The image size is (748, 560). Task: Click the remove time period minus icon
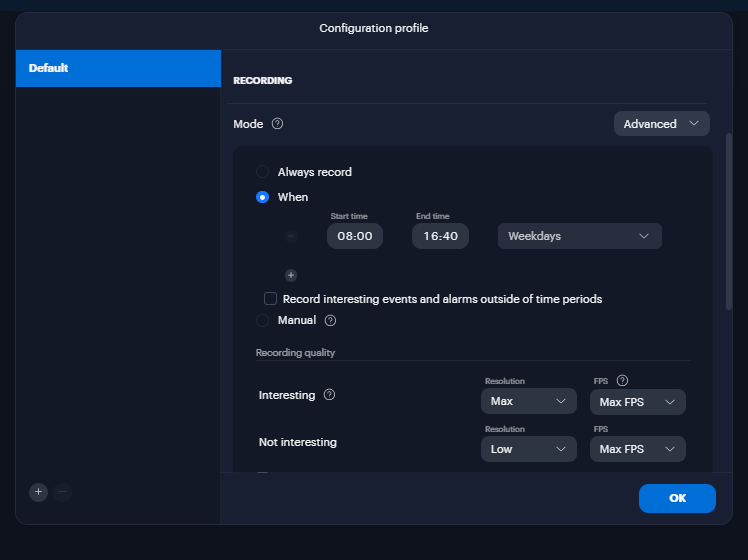click(x=291, y=236)
